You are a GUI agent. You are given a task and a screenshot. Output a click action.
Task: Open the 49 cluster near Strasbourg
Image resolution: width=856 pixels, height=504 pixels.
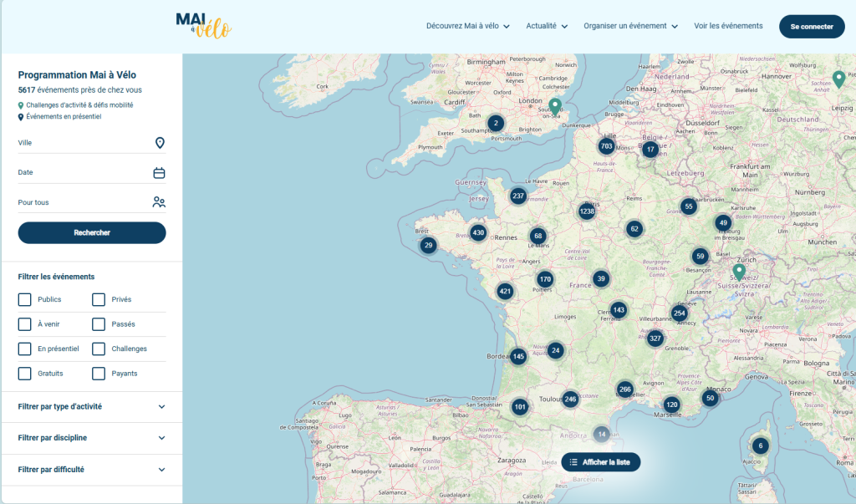point(723,223)
